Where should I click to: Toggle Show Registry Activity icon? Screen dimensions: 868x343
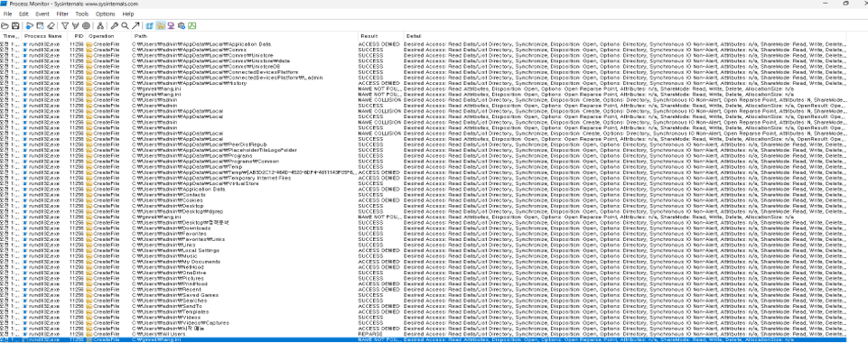149,25
